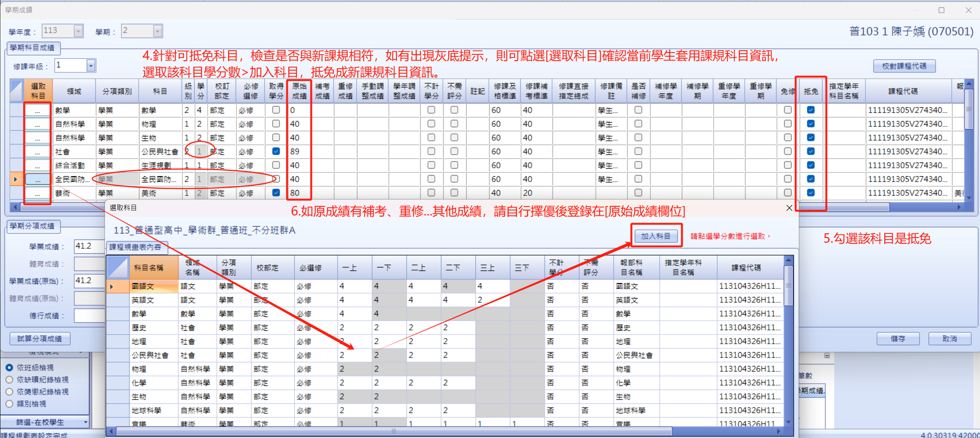Close the 學期成績 window

[969, 10]
